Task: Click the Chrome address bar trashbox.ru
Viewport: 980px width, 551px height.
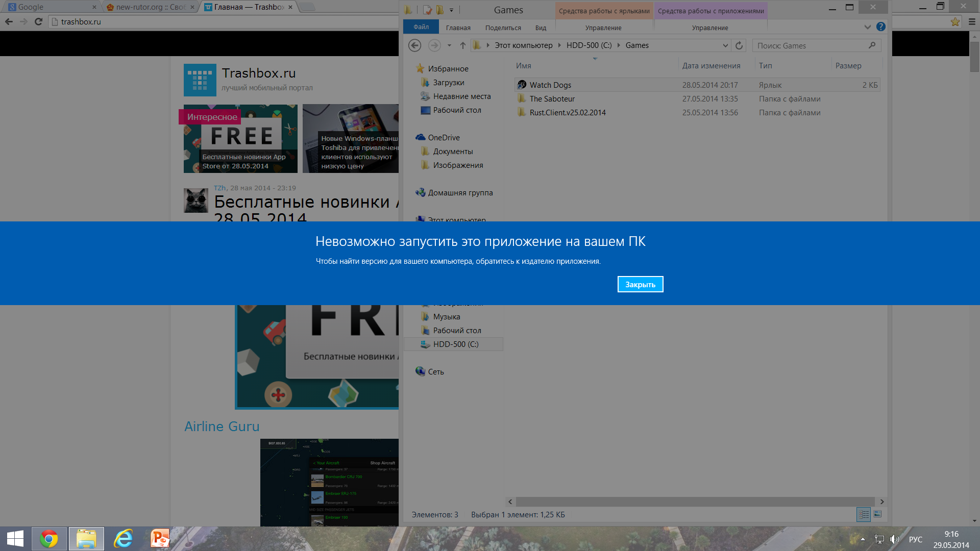Action: [x=225, y=21]
